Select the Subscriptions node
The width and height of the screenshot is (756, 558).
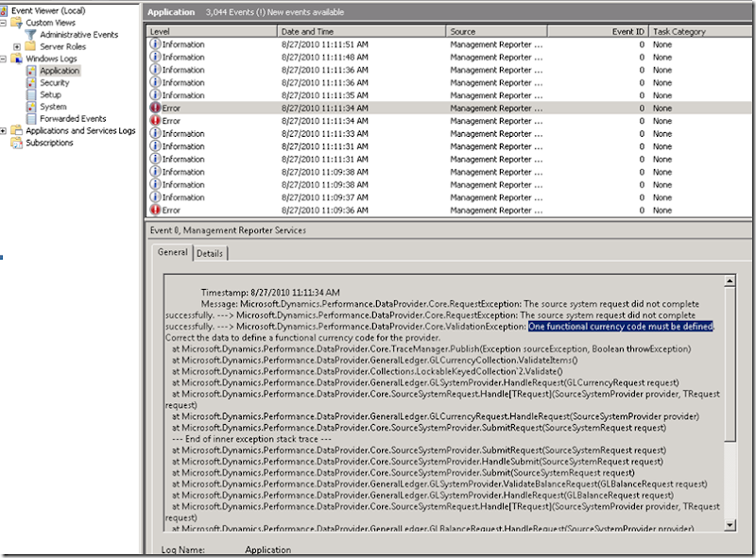49,143
